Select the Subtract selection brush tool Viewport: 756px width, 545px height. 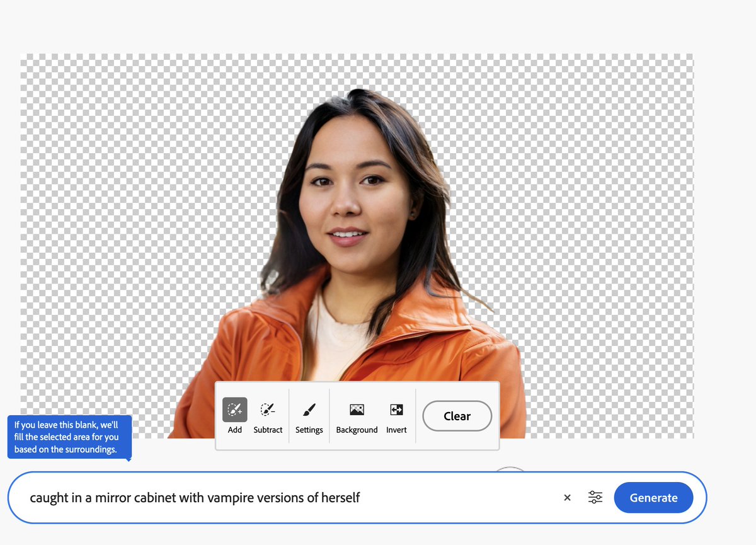click(x=268, y=416)
